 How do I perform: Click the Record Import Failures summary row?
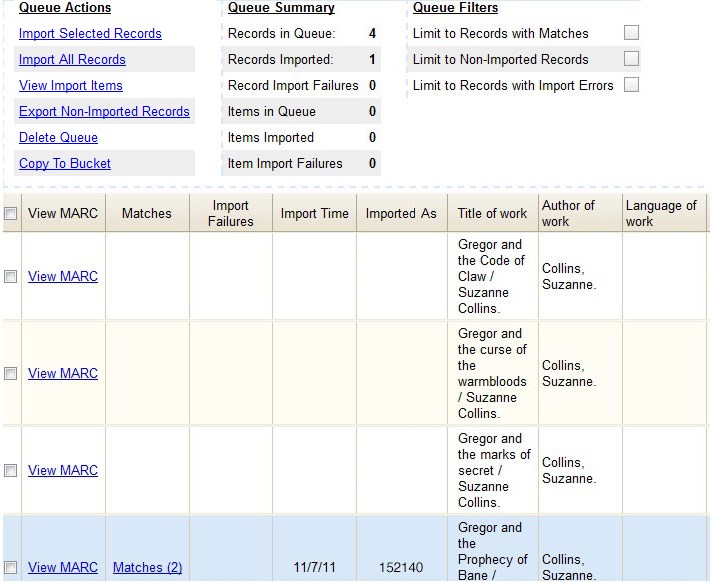301,85
